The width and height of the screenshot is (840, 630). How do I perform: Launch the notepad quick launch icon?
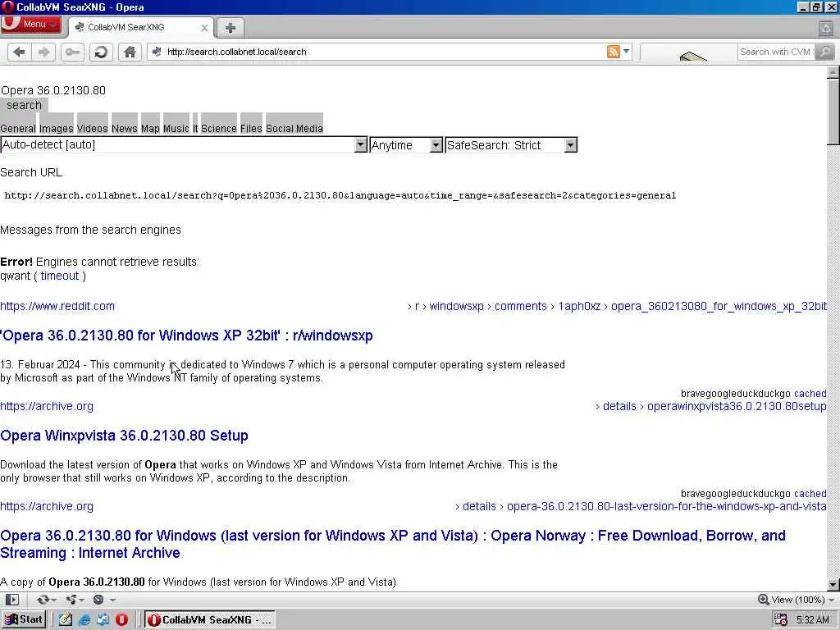point(66,620)
